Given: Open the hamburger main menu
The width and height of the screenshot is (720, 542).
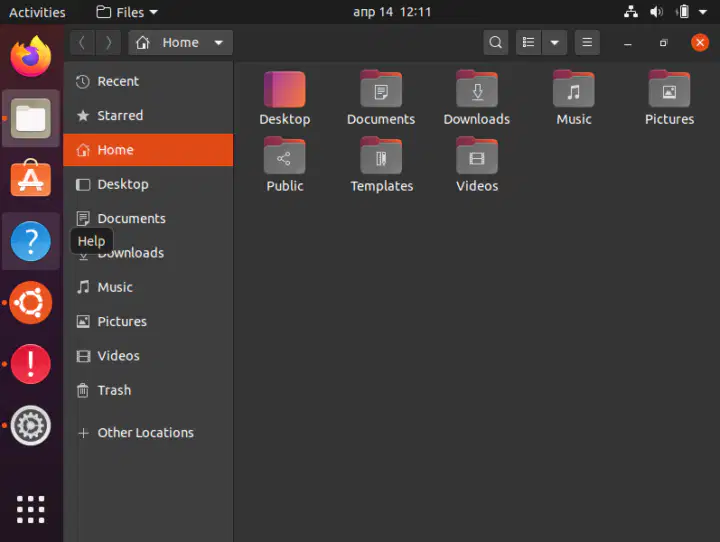Looking at the screenshot, I should pos(587,43).
